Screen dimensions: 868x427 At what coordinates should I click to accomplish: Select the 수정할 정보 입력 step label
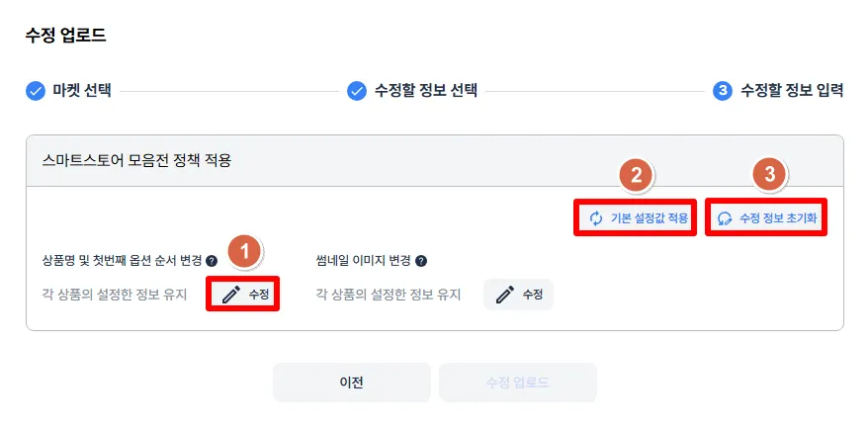tap(792, 91)
